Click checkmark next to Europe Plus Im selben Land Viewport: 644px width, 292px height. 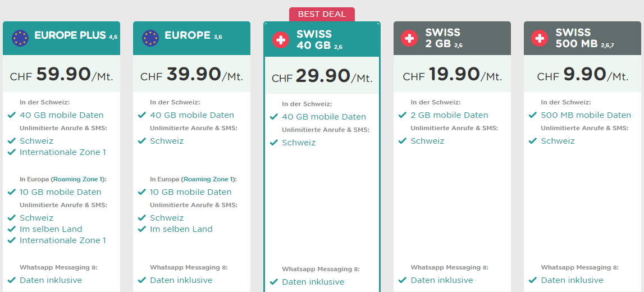point(12,229)
